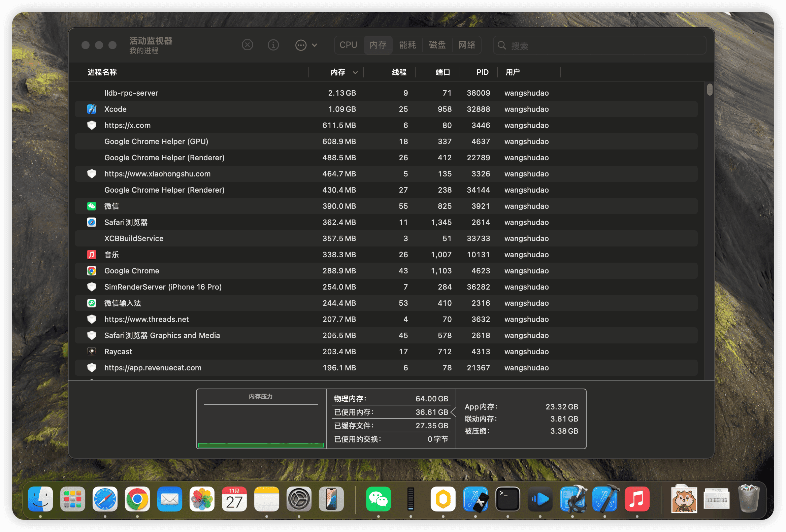Click the Google Chrome process icon
Image resolution: width=786 pixels, height=532 pixels.
coord(92,271)
